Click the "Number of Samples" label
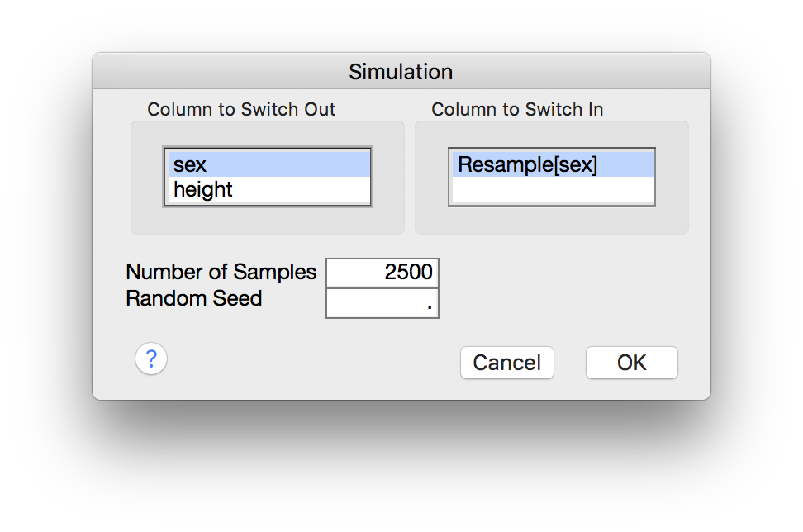 (220, 272)
